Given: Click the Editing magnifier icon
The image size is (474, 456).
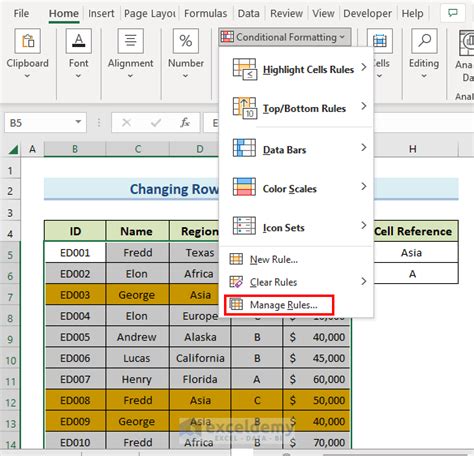Looking at the screenshot, I should click(424, 41).
